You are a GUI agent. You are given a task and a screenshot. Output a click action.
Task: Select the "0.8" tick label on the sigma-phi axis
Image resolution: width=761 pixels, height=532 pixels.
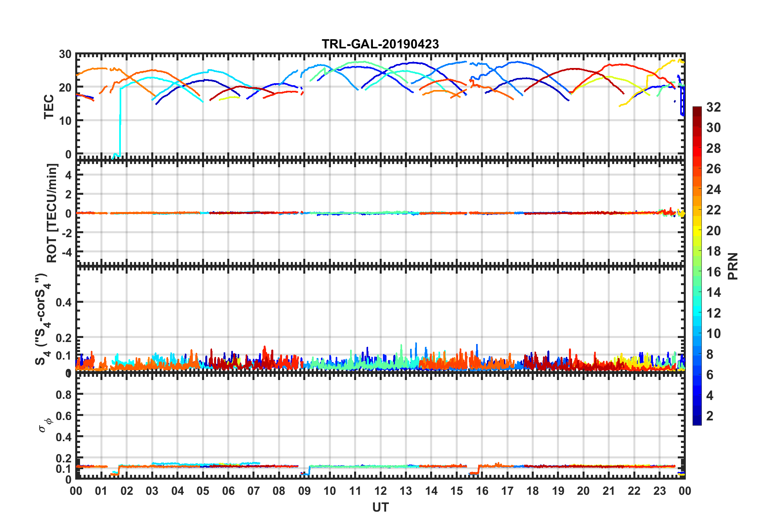coord(64,394)
